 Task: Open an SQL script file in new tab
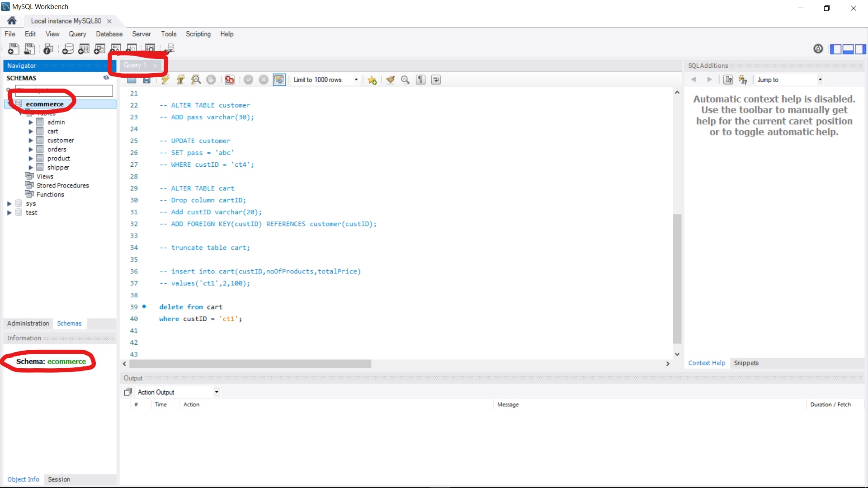[x=30, y=49]
